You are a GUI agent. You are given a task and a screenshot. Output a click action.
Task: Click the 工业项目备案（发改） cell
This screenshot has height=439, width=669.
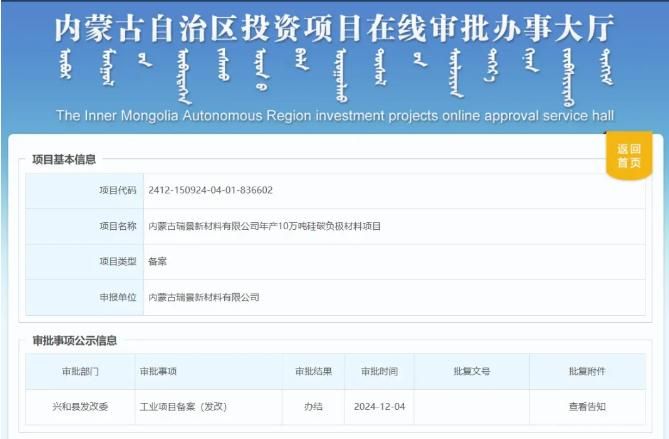pyautogui.click(x=183, y=407)
